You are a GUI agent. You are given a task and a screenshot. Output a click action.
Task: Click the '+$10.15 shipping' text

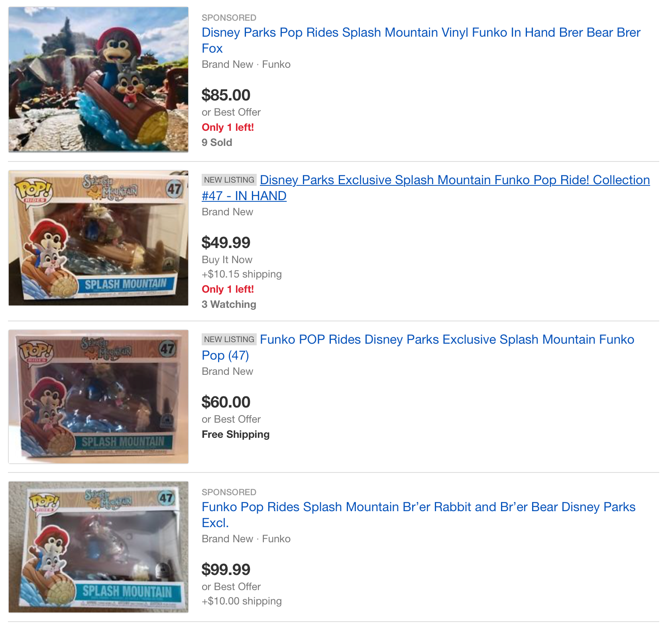[x=242, y=274]
